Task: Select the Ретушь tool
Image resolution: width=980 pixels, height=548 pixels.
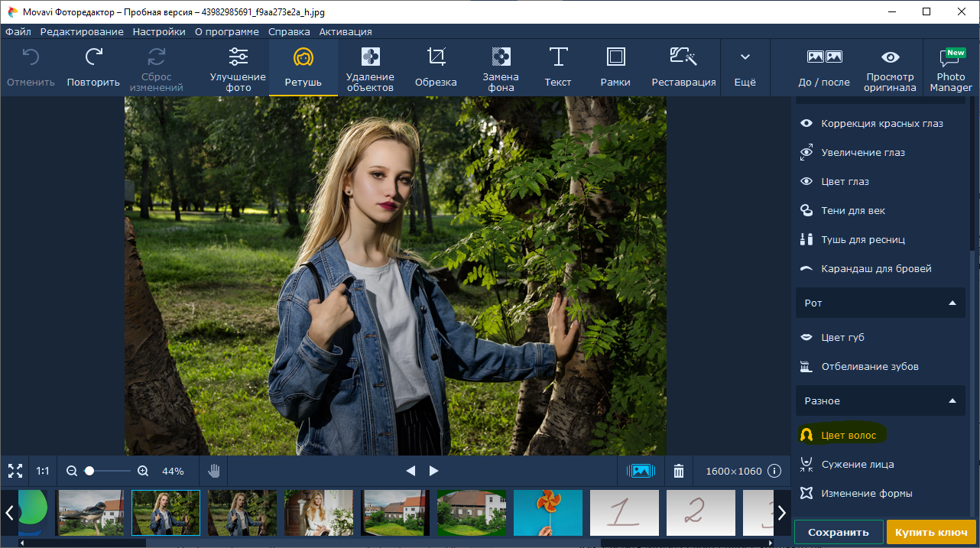Action: click(303, 67)
